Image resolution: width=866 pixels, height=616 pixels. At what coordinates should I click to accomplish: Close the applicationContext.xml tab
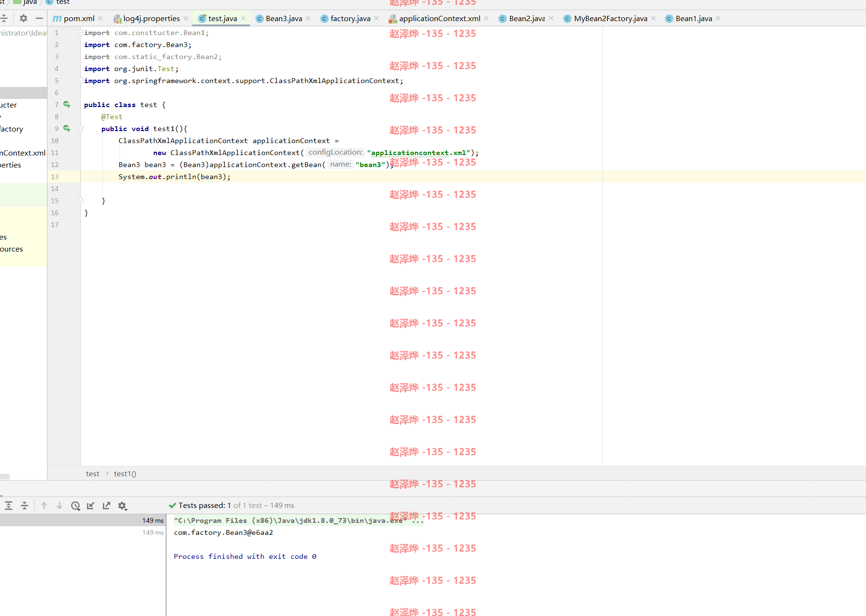(x=486, y=18)
